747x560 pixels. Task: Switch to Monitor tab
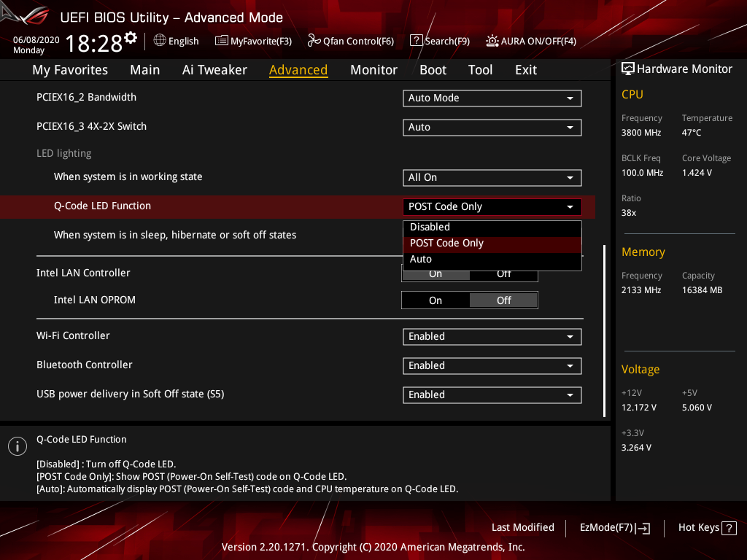[x=373, y=70]
